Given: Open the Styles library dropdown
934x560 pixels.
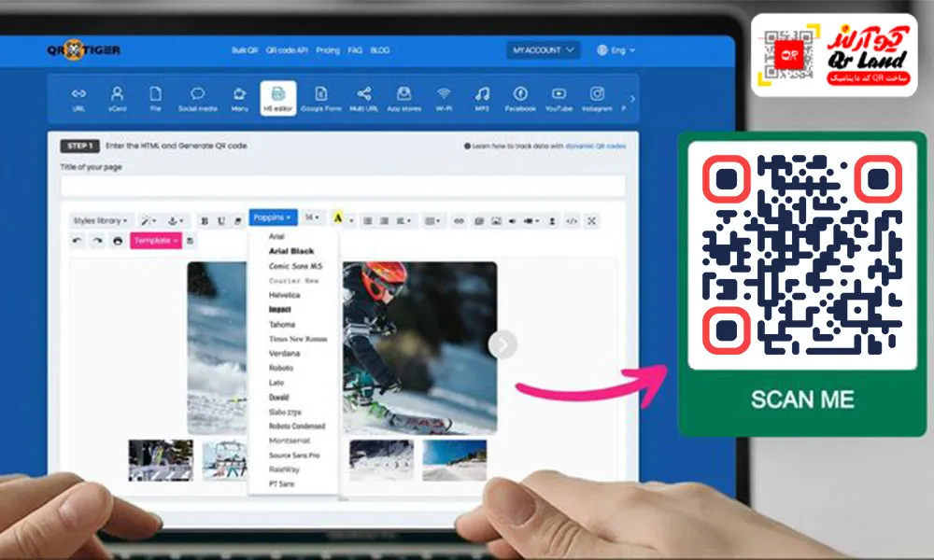Looking at the screenshot, I should coord(101,221).
